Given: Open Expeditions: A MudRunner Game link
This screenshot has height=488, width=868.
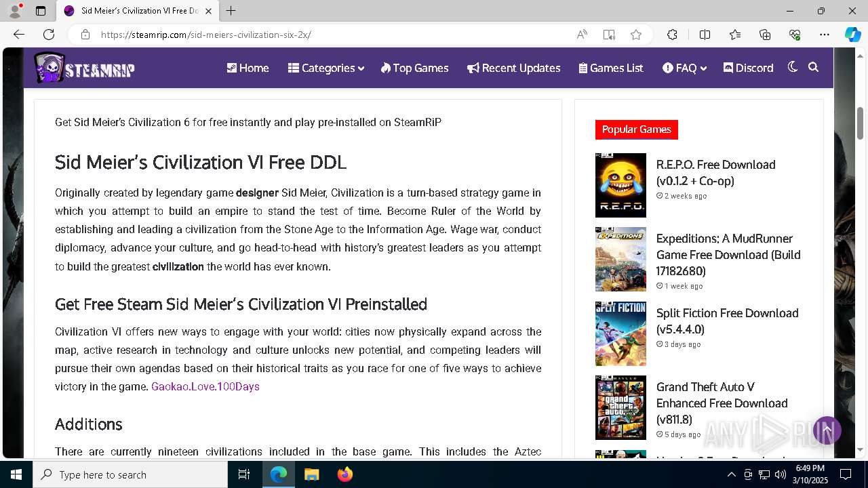Looking at the screenshot, I should 728,255.
